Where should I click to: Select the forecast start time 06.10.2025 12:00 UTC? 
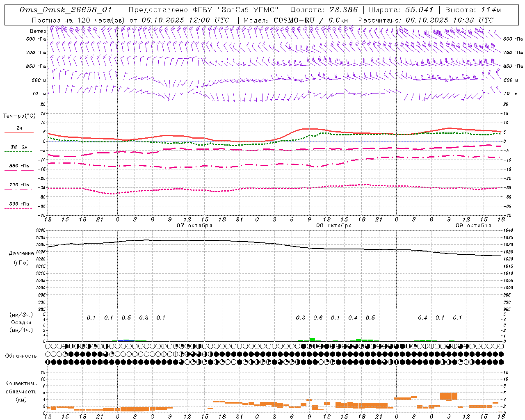point(185,20)
